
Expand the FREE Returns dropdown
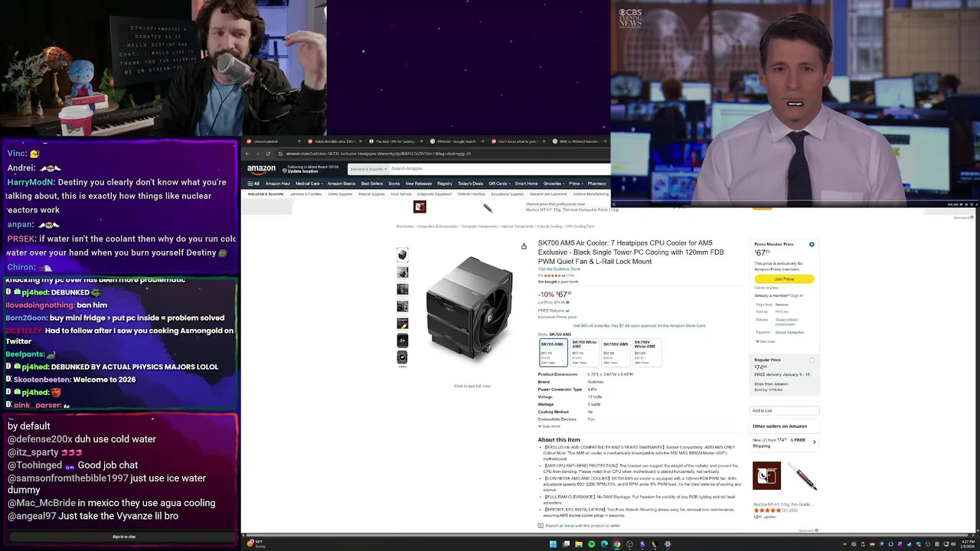click(554, 311)
